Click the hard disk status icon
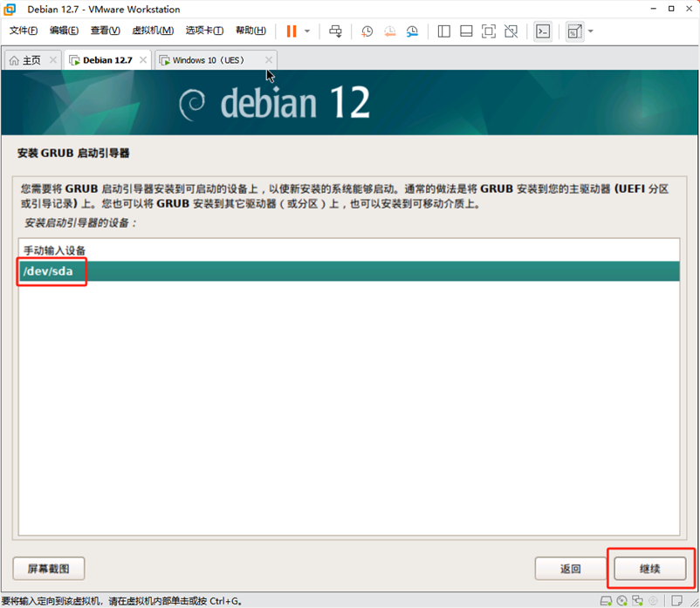The image size is (700, 608). click(607, 601)
